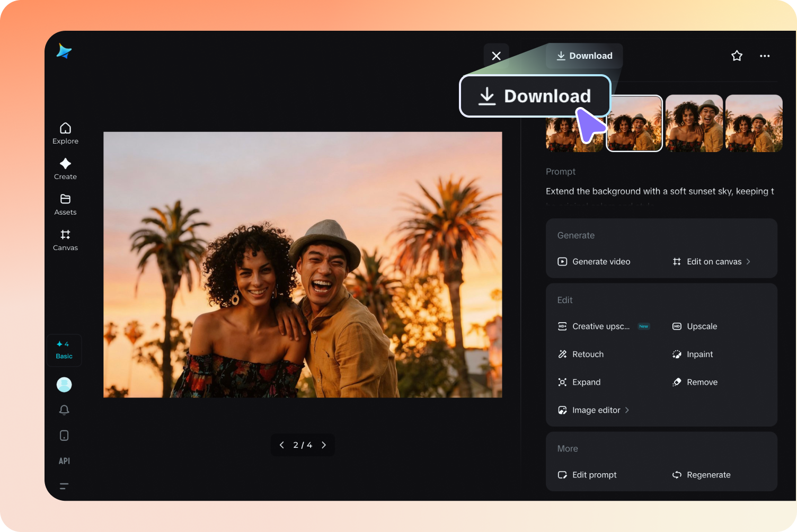797x532 pixels.
Task: Open the Canvas section in the sidebar
Action: tap(65, 240)
